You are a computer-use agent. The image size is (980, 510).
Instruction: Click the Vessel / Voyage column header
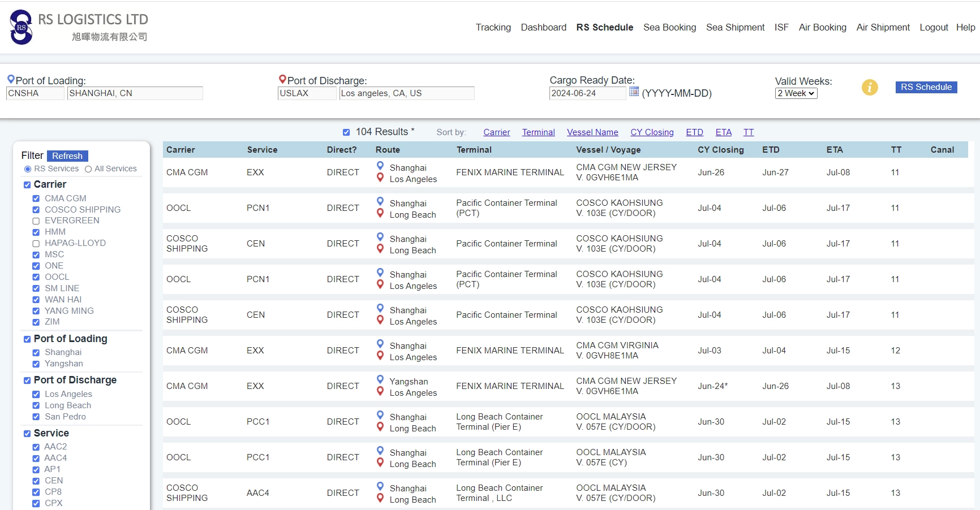point(608,150)
